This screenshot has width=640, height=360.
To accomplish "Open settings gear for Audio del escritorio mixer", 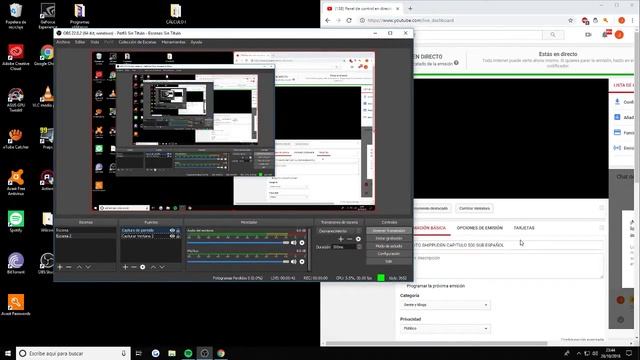I will 302,243.
